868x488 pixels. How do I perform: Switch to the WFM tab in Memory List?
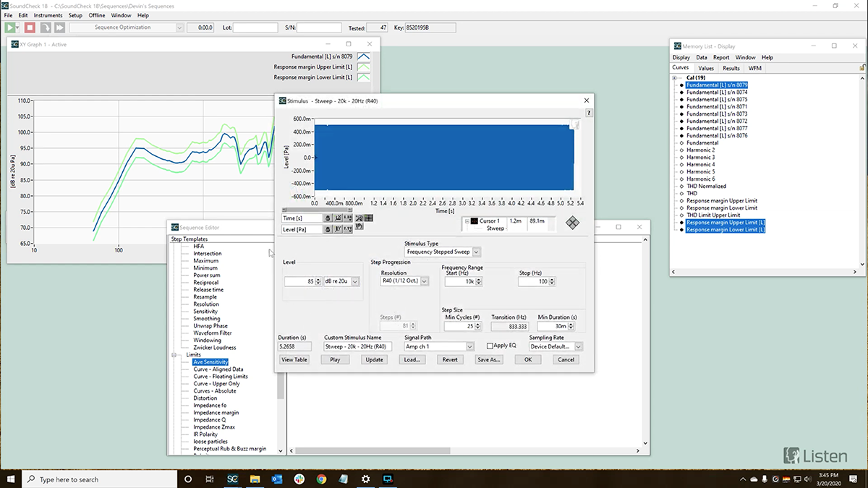point(754,68)
